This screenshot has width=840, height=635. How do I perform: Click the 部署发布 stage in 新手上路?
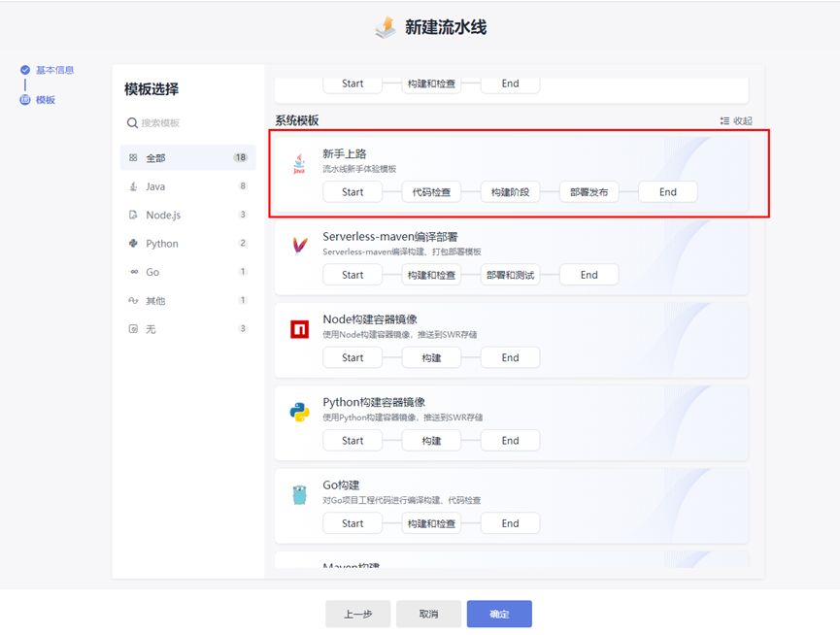[588, 192]
